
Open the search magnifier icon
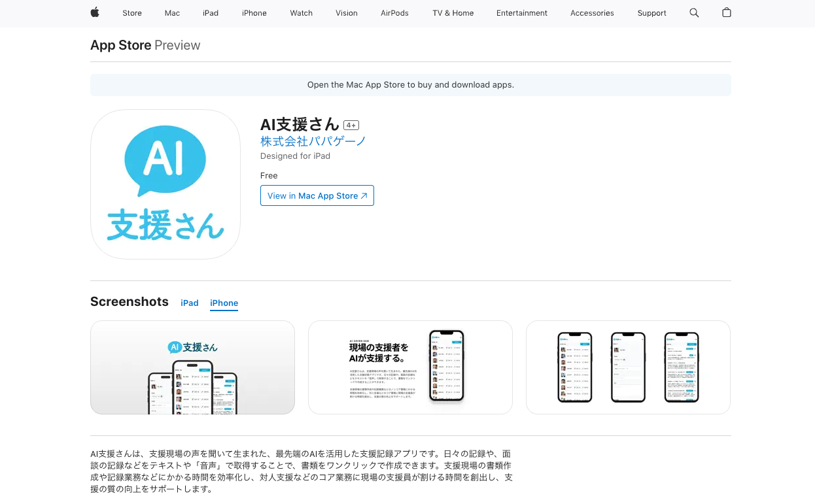694,13
